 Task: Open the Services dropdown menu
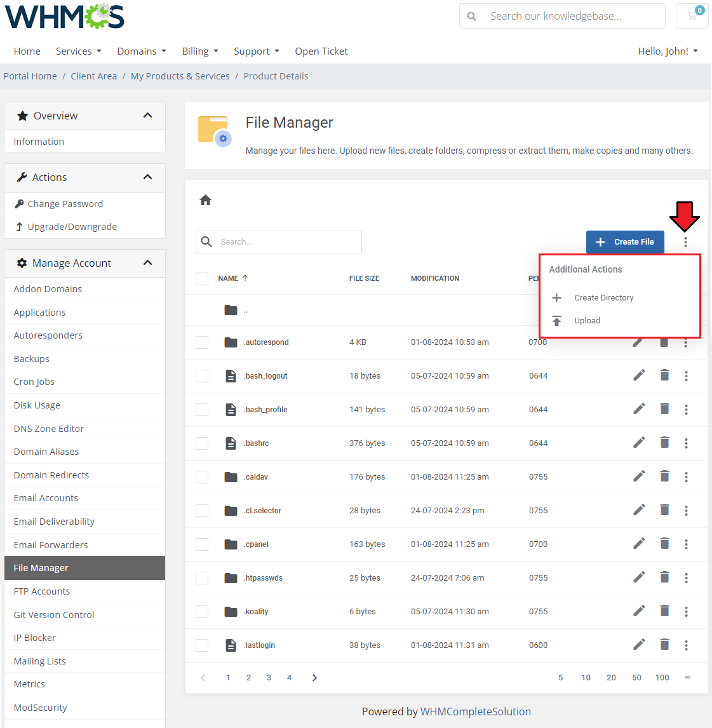pyautogui.click(x=79, y=51)
